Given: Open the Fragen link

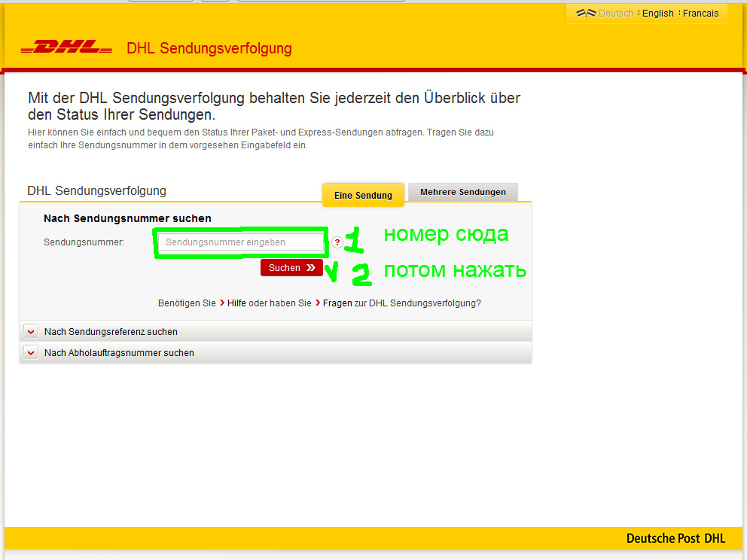Looking at the screenshot, I should coord(337,303).
